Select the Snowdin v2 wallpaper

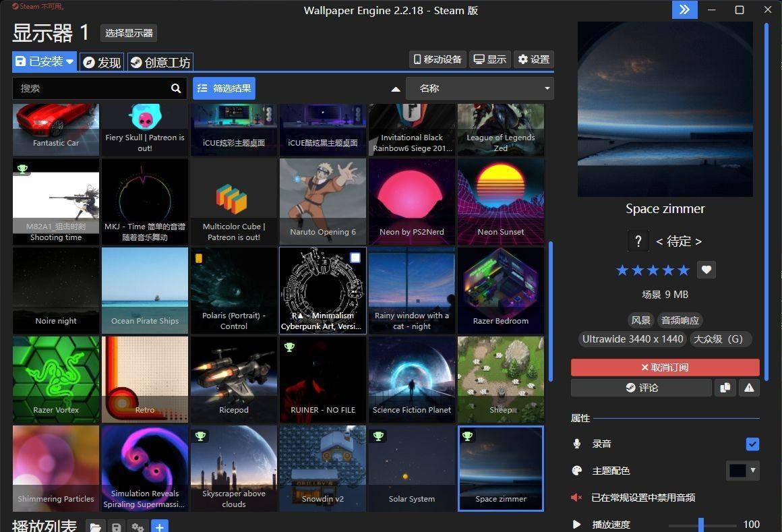pyautogui.click(x=323, y=468)
